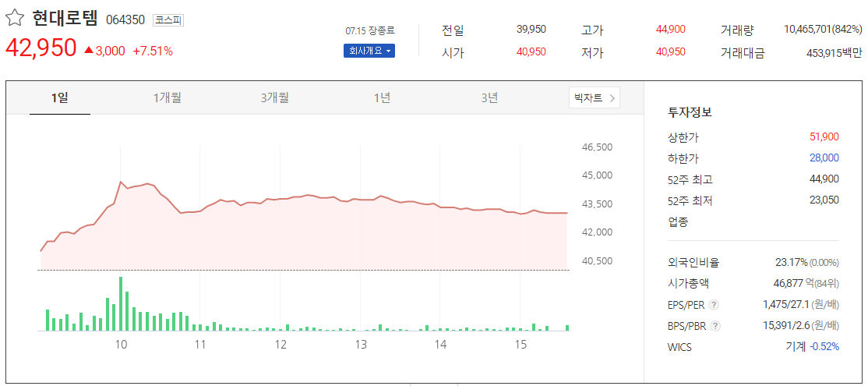Screen dimensions: 868x386
Task: Click the 전일 value 39,950
Action: (531, 30)
